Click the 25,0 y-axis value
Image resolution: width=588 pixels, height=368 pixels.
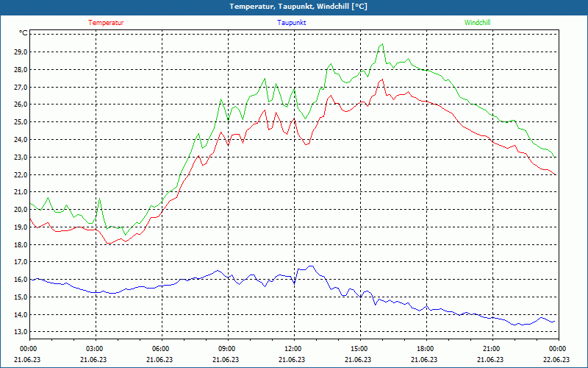pyautogui.click(x=21, y=122)
